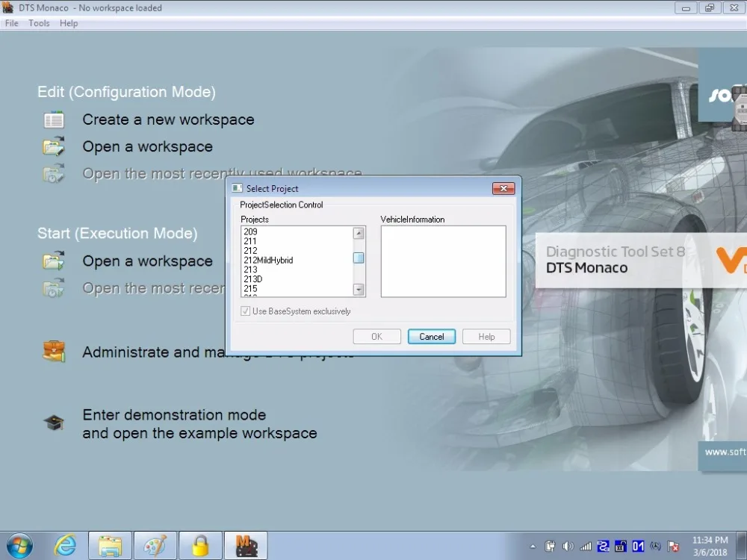Click the Open a workspace icon under Execution mode
Viewport: 747px width, 560px height.
[x=54, y=261]
